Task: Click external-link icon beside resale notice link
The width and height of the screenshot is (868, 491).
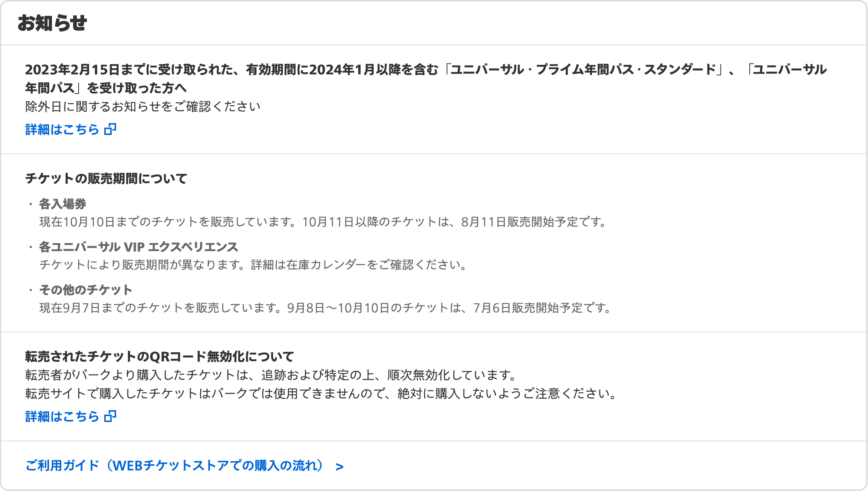Action: coord(110,416)
